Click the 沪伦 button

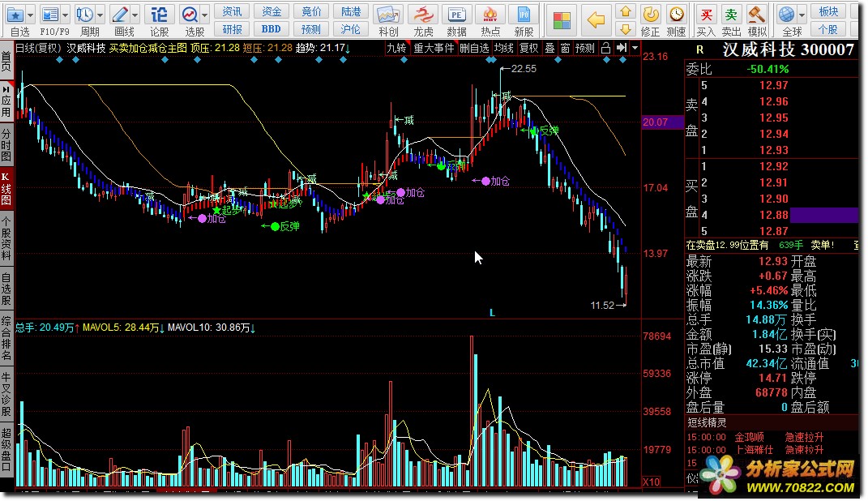point(351,29)
